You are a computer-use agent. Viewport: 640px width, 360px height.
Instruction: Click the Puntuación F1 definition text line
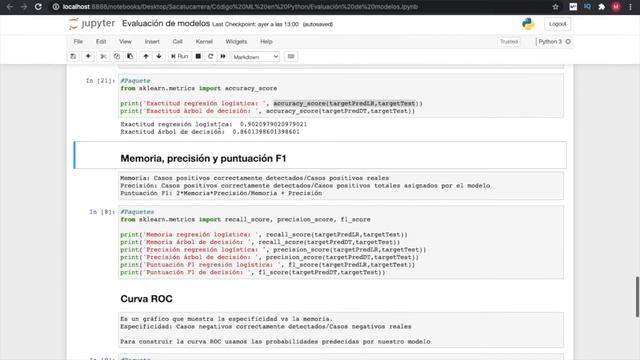221,193
